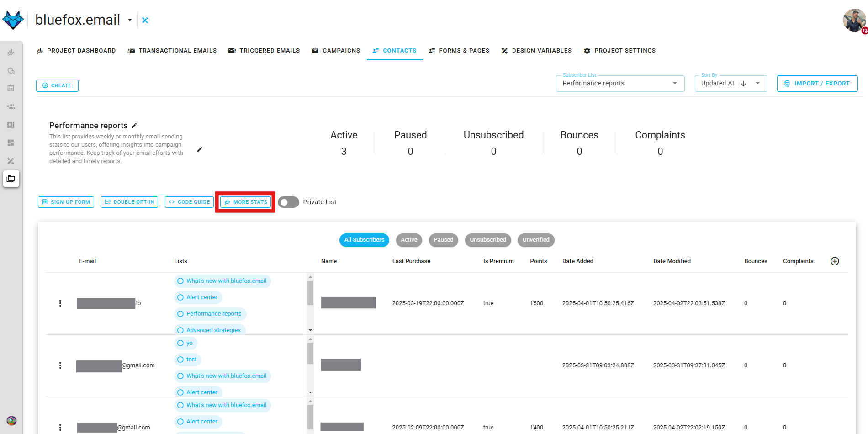Open the project switcher dropdown arrow beside bluefox.email
This screenshot has width=868, height=434.
(130, 20)
